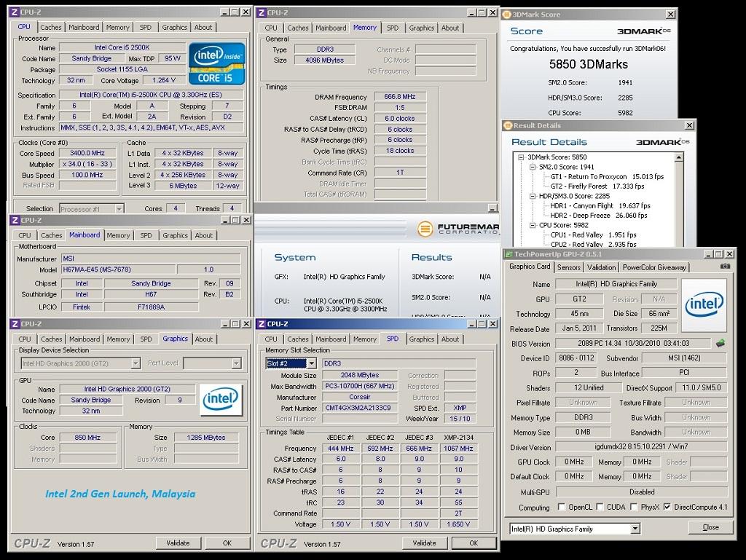Click the GPU-Z title bar app icon

[509, 254]
